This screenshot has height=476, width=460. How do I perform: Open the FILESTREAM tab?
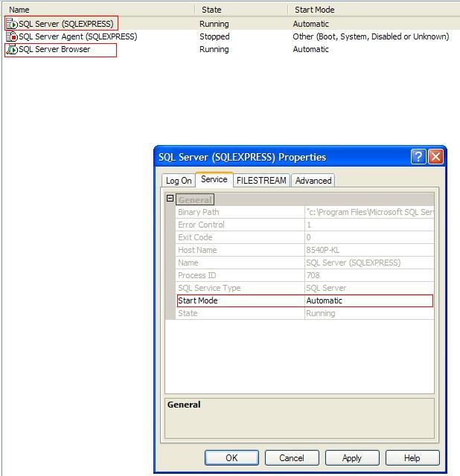click(x=261, y=181)
